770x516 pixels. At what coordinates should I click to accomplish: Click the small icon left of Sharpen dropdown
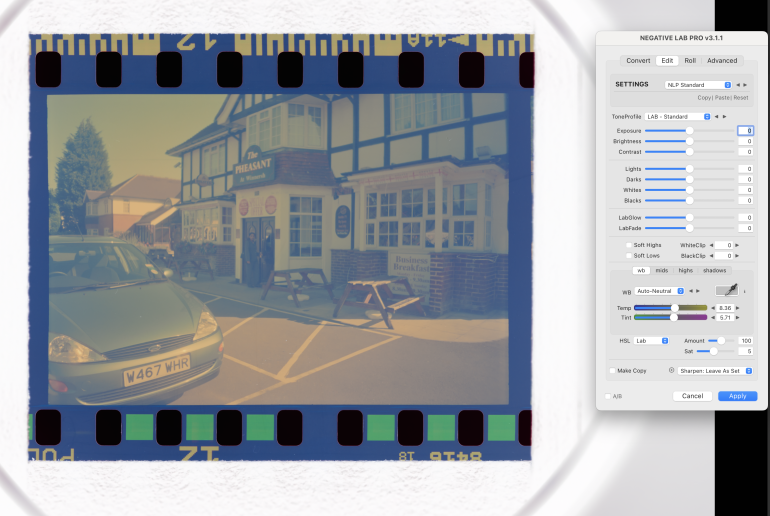[671, 370]
